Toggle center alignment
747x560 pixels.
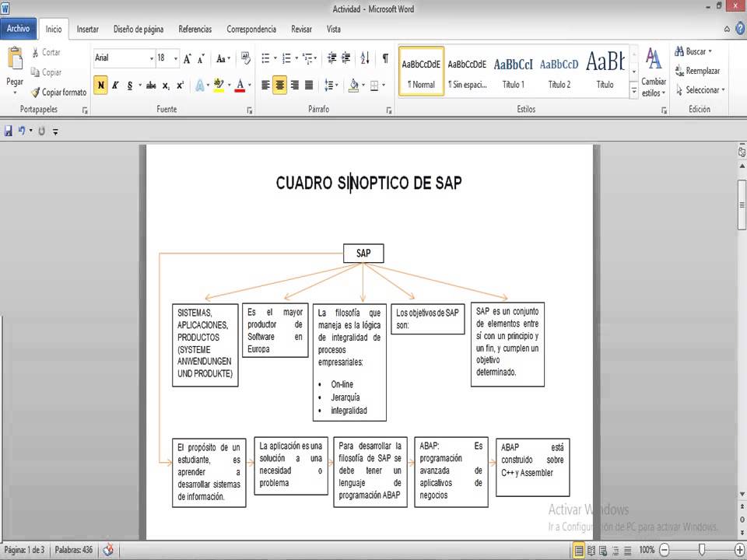pyautogui.click(x=279, y=86)
